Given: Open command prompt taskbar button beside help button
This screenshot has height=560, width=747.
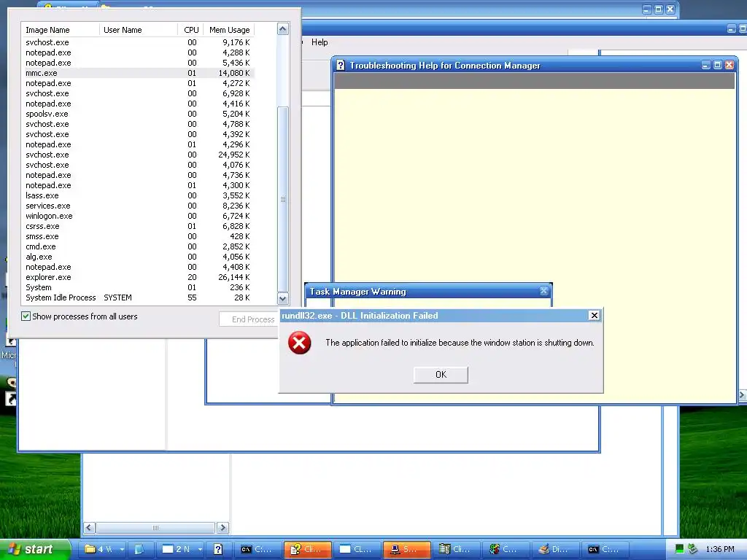Looking at the screenshot, I should point(258,549).
